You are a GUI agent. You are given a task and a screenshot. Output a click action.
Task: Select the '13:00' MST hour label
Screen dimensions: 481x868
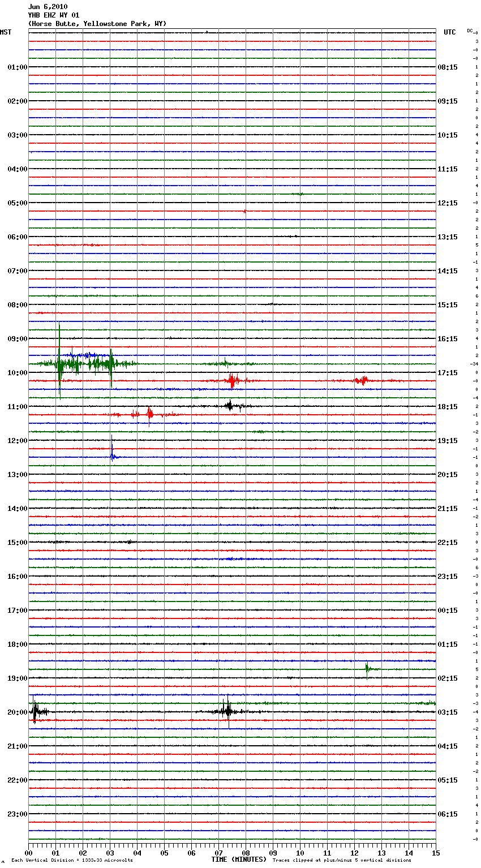click(17, 475)
